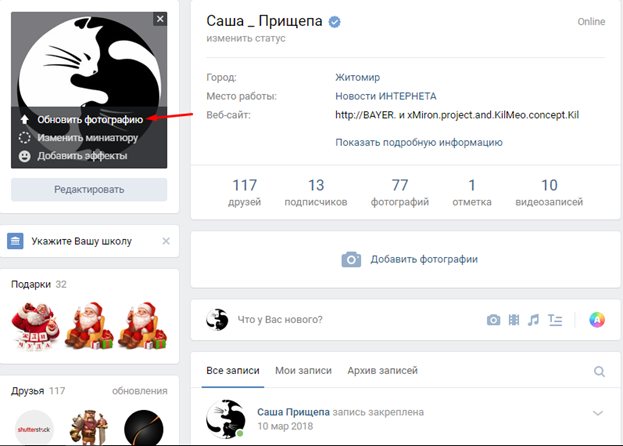Open Добавить фотографии link
This screenshot has height=446, width=623.
click(x=409, y=259)
